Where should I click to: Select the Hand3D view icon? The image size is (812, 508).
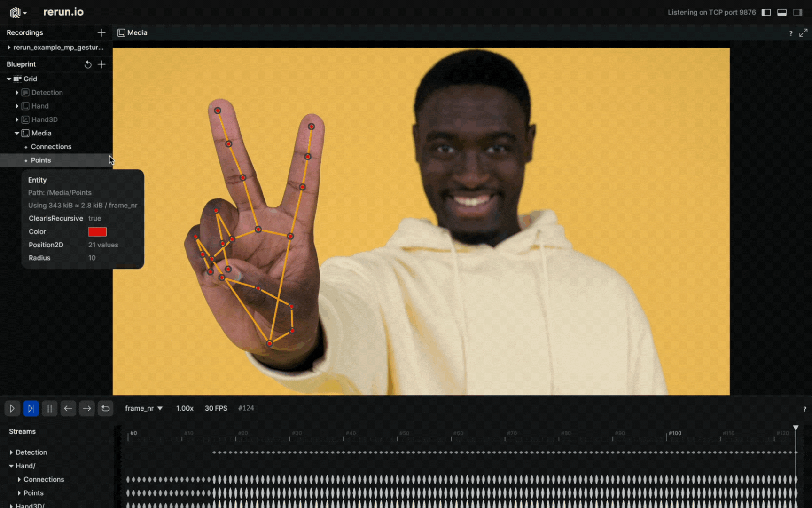[25, 119]
